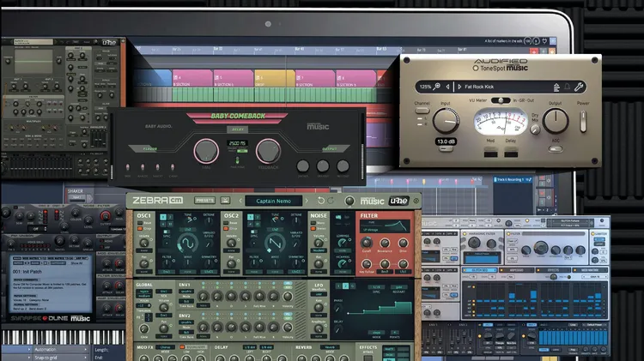This screenshot has height=361, width=644.
Task: Flip the VU Meter In-GR-Out switch
Action: coord(501,100)
